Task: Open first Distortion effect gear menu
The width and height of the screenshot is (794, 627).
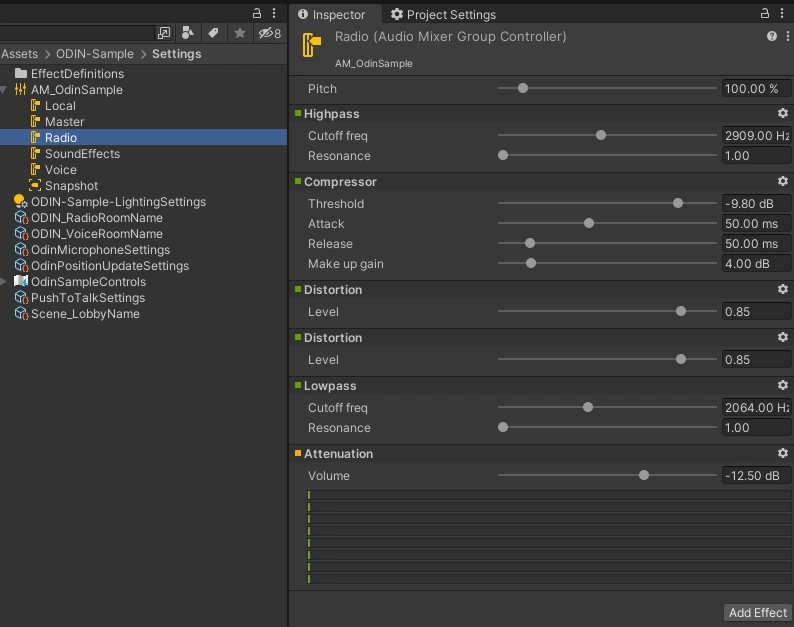Action: (x=782, y=289)
